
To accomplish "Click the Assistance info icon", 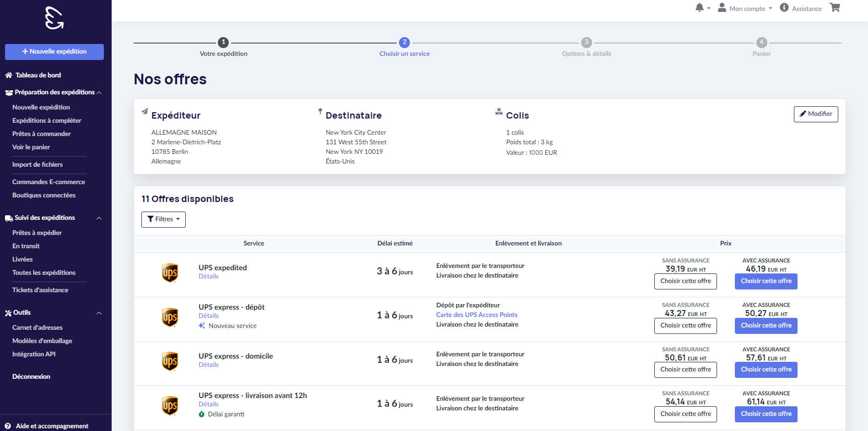I will [784, 8].
